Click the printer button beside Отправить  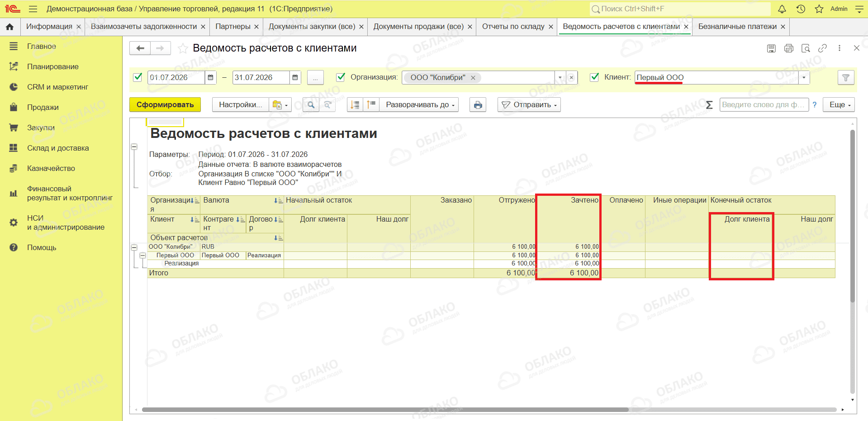478,105
